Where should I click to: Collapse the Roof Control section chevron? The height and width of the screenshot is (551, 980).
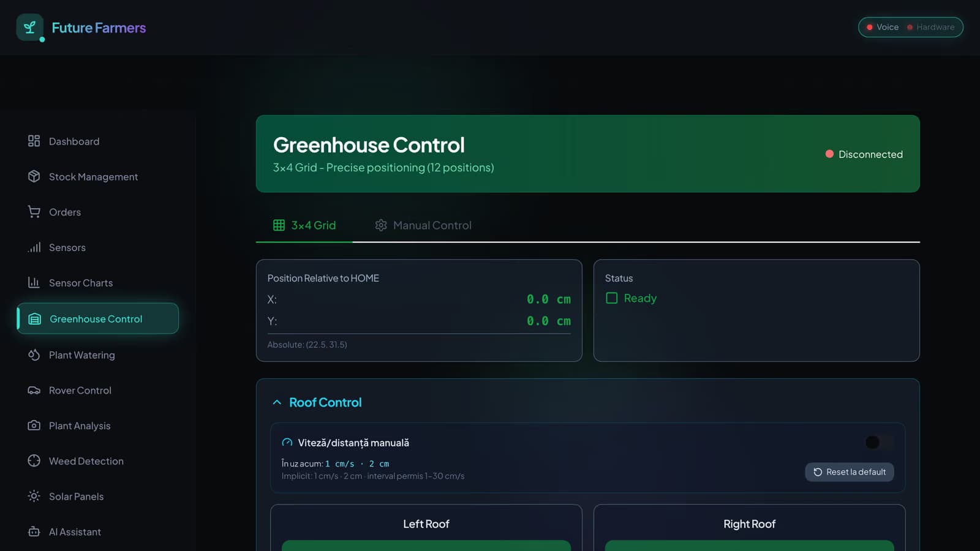pos(277,402)
